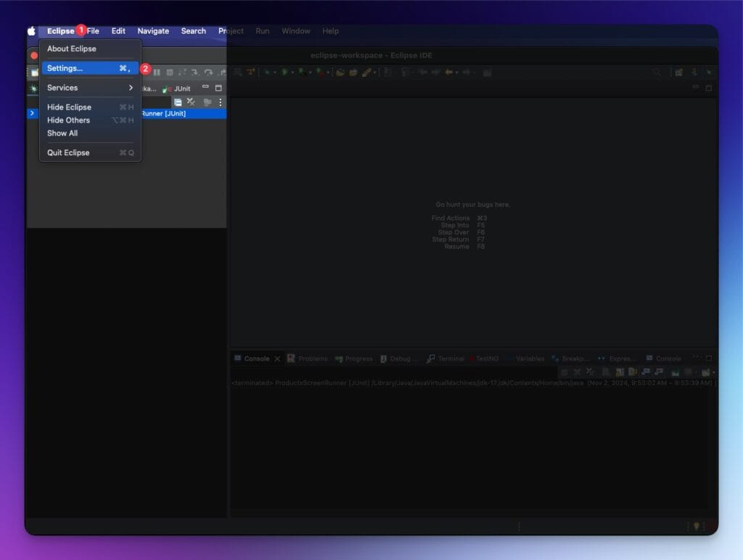Expand the Runner [JUnit] launch tree row

tap(32, 113)
